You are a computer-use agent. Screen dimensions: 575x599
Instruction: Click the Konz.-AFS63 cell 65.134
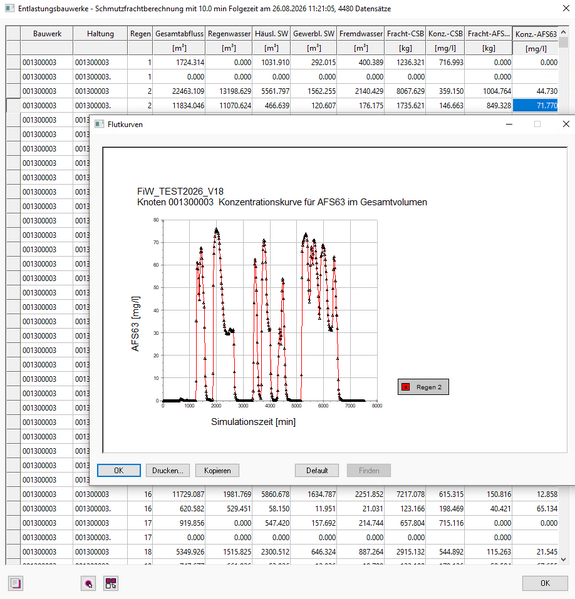[x=535, y=508]
